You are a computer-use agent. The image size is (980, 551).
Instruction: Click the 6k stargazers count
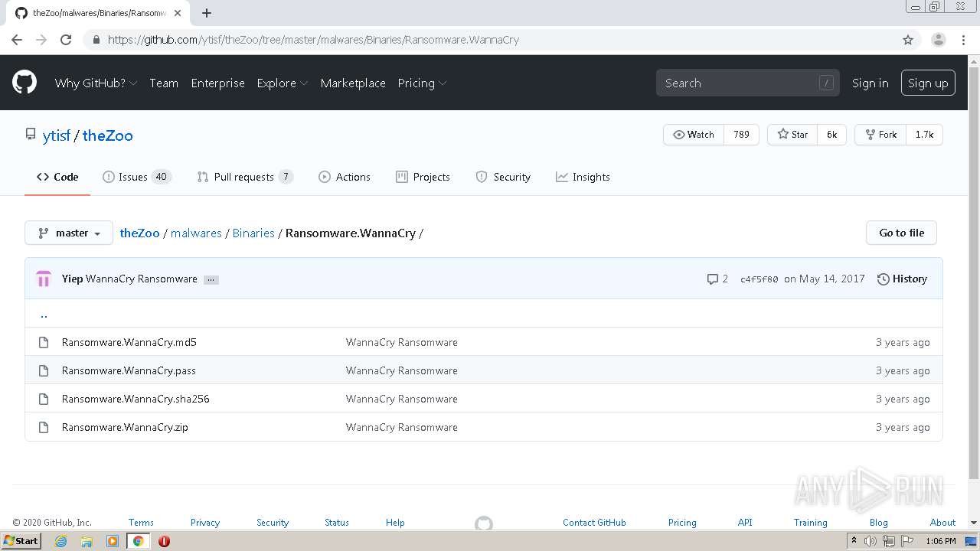point(831,135)
